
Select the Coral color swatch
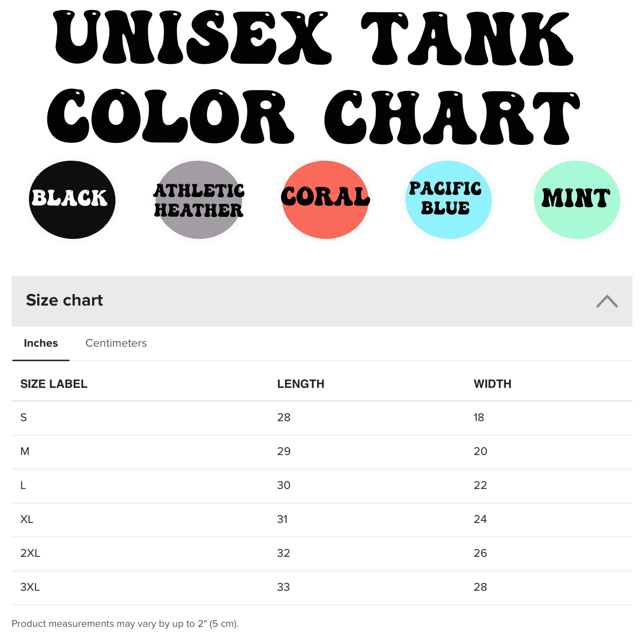325,200
